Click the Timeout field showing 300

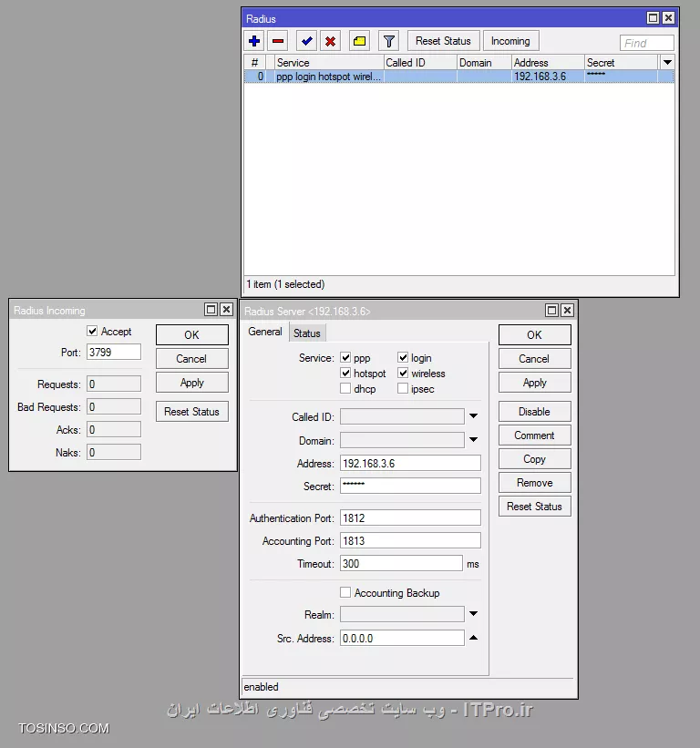[401, 563]
